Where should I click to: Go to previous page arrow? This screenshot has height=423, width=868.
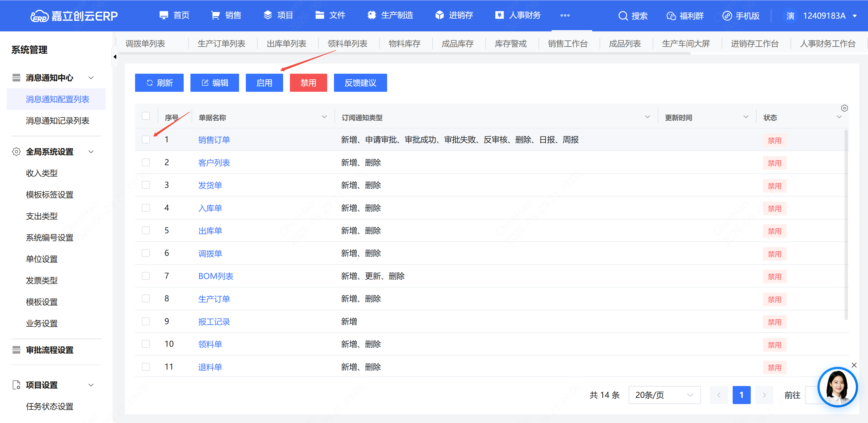click(719, 395)
